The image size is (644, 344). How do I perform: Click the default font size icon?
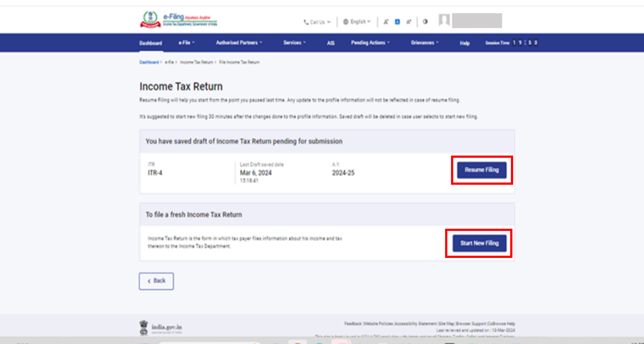pyautogui.click(x=397, y=22)
